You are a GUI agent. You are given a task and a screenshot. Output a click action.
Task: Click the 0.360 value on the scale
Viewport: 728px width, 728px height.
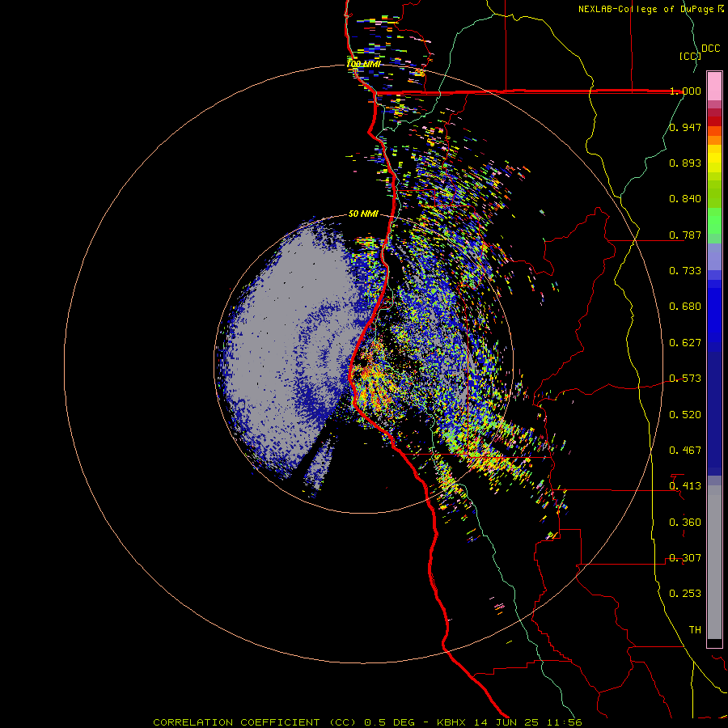[x=685, y=523]
